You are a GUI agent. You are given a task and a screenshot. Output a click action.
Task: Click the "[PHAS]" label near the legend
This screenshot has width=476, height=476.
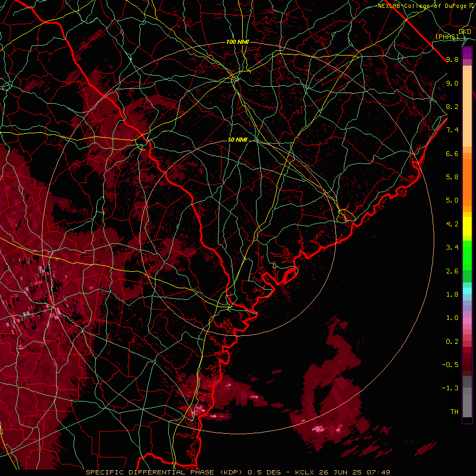(447, 36)
